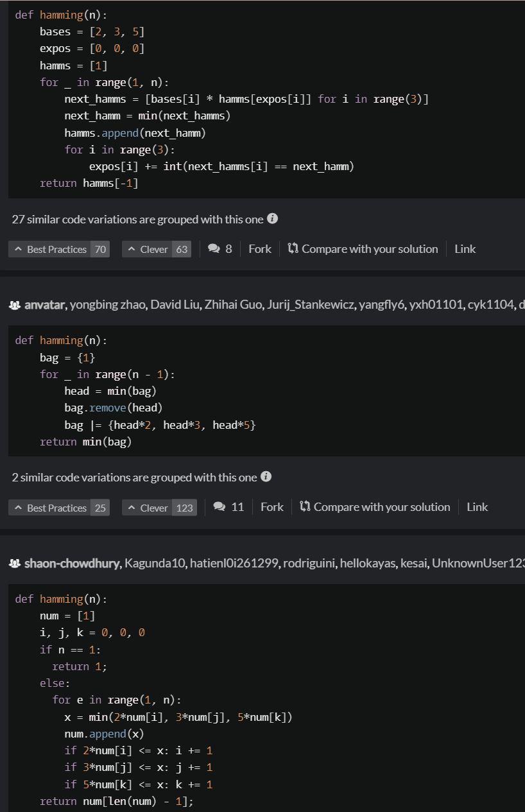This screenshot has height=812, width=525.
Task: Click "2 similar code variations are grouped" text
Action: point(134,478)
